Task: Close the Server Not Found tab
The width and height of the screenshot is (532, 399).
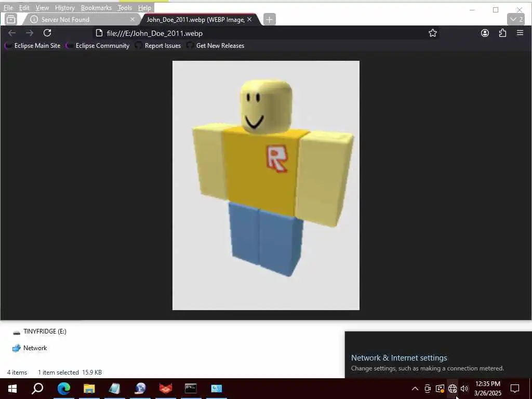Action: point(132,20)
